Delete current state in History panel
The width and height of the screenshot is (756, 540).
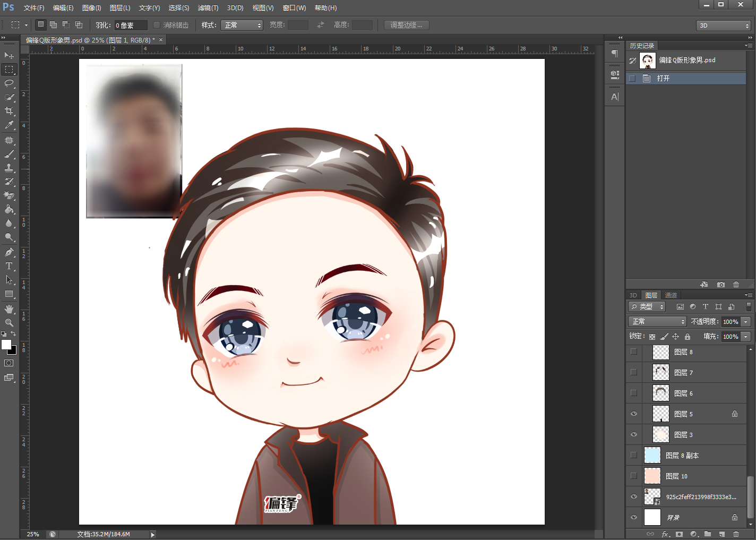coord(736,285)
